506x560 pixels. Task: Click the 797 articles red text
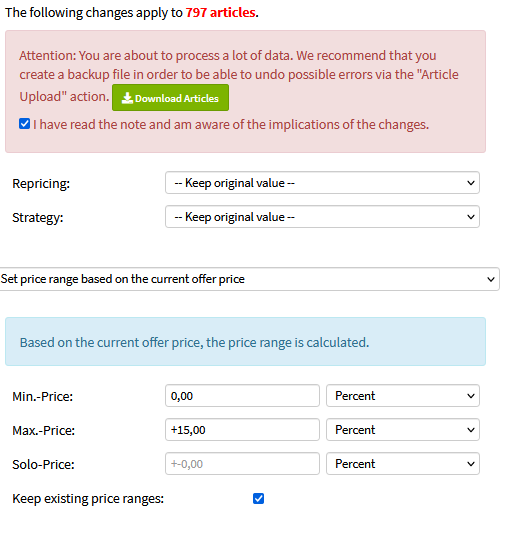220,12
